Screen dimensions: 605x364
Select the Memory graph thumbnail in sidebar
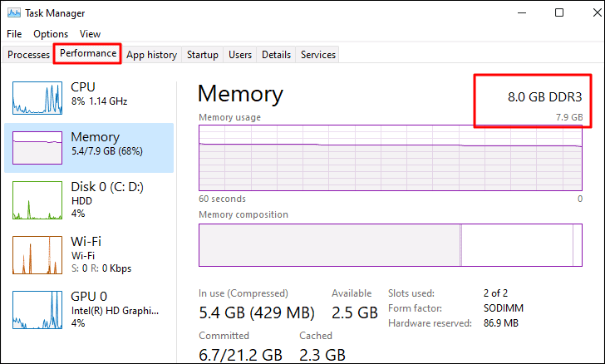point(37,148)
